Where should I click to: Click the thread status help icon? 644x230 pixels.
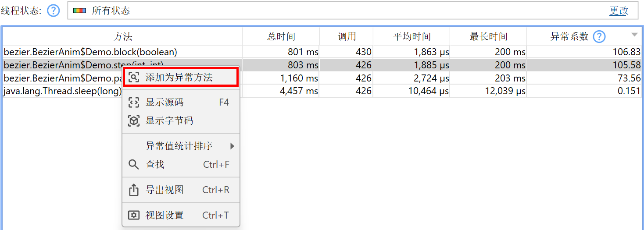(x=54, y=11)
